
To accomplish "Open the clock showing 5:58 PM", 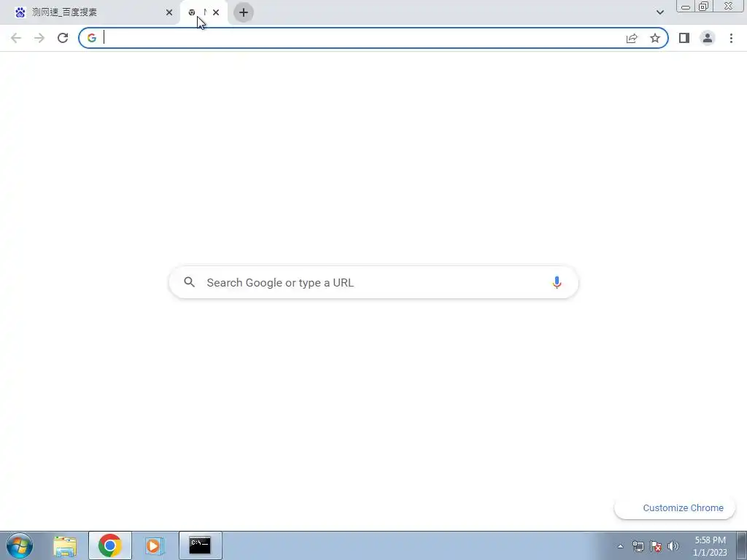I will pyautogui.click(x=710, y=546).
